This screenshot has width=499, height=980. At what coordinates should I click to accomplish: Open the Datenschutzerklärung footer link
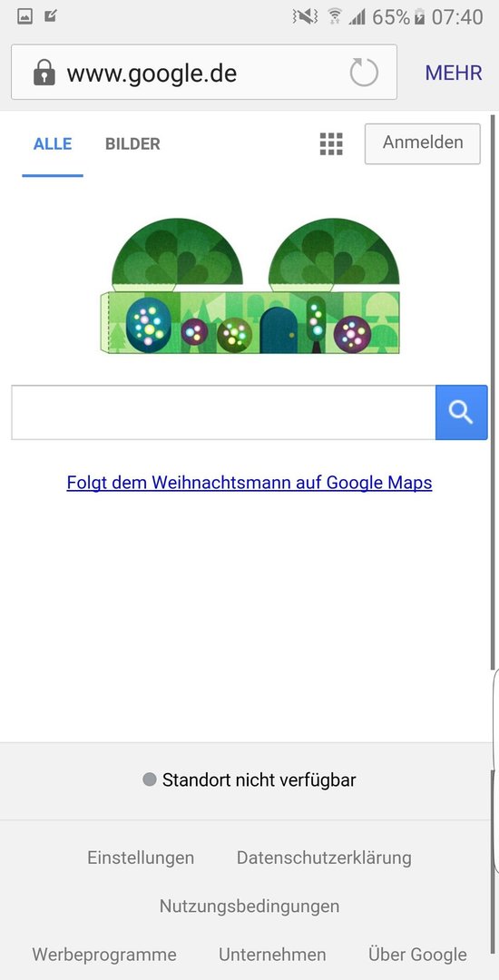point(324,857)
